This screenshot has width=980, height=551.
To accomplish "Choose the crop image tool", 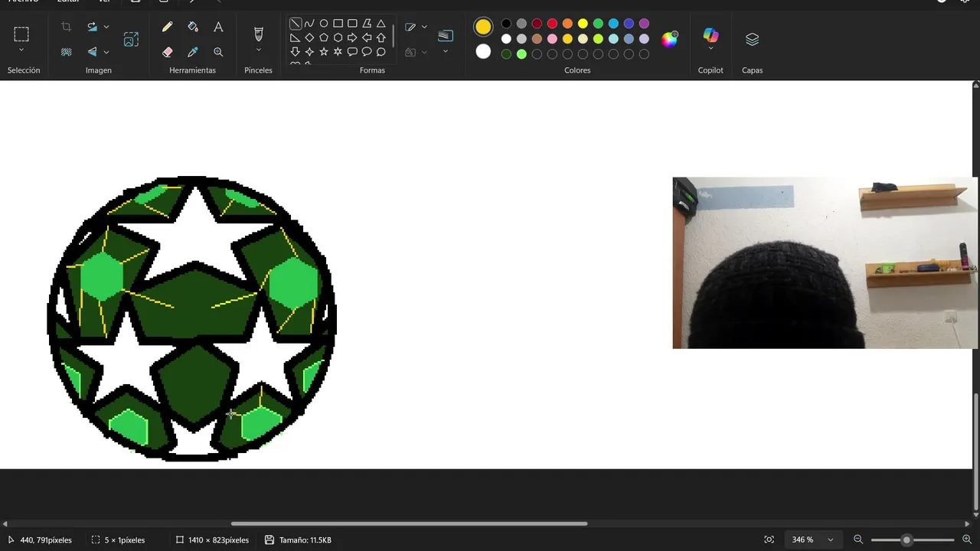I will click(x=67, y=27).
